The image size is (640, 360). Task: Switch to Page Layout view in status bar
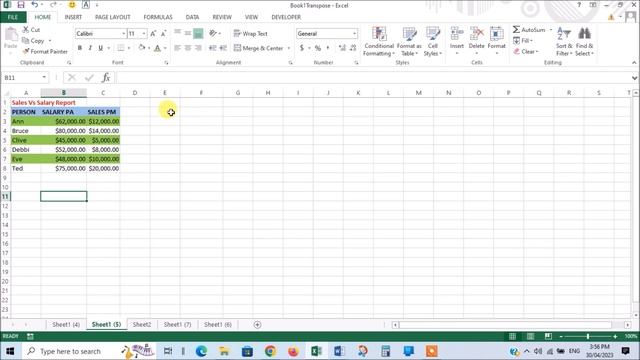(x=530, y=336)
